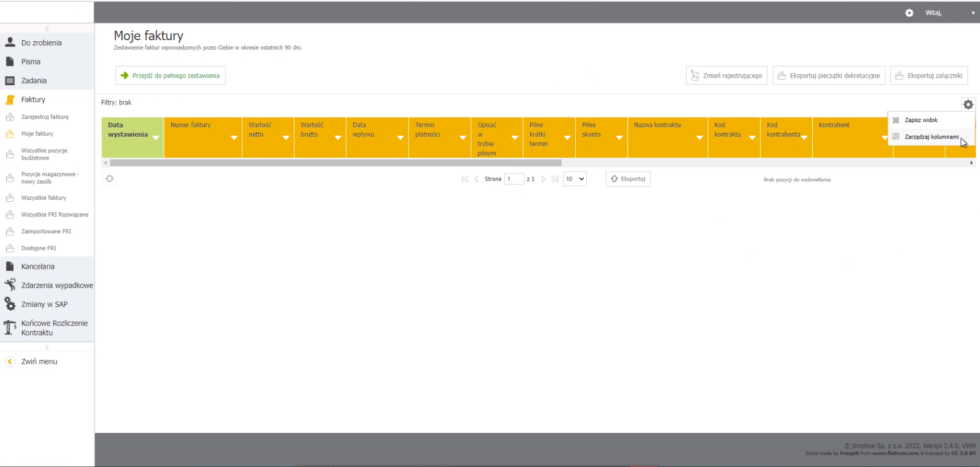Click the Końcowe Rozliczenie Kontraktu crane icon
Screen dimensions: 980x467
(x=10, y=327)
